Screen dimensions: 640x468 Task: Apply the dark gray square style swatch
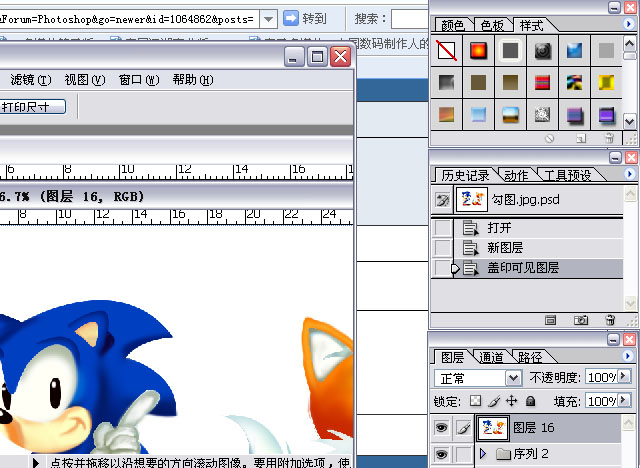click(510, 51)
